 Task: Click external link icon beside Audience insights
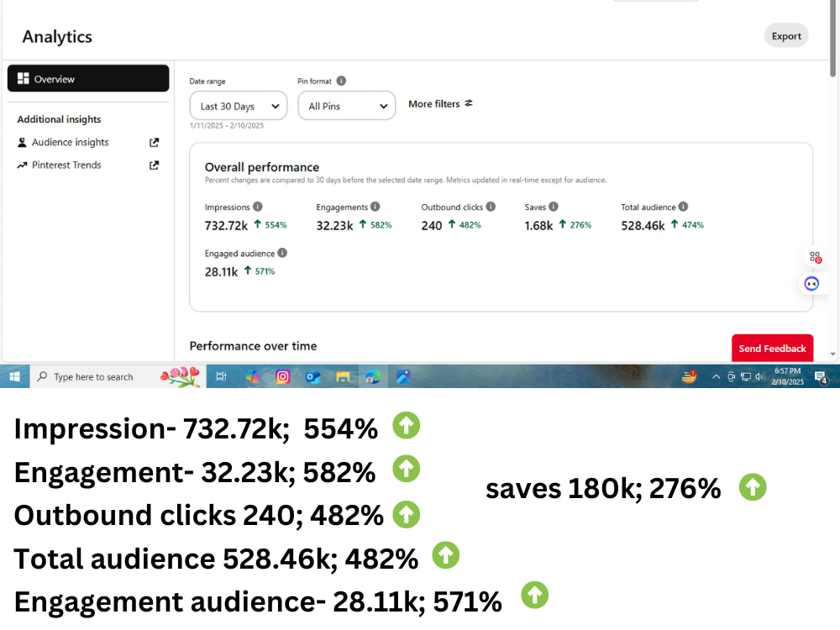(155, 142)
